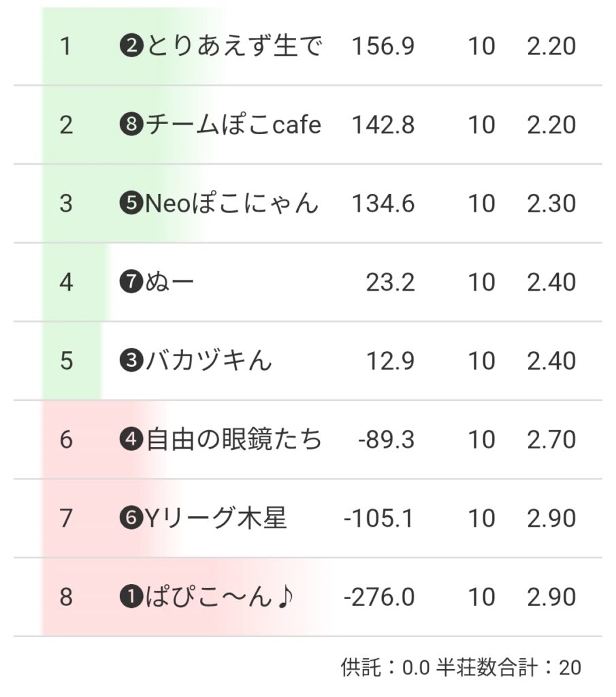
Task: Click the circled number 8 team icon
Action: click(129, 125)
